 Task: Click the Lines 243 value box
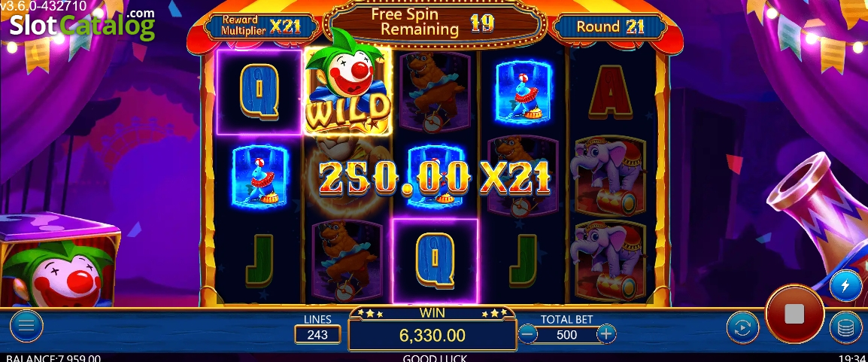click(317, 335)
